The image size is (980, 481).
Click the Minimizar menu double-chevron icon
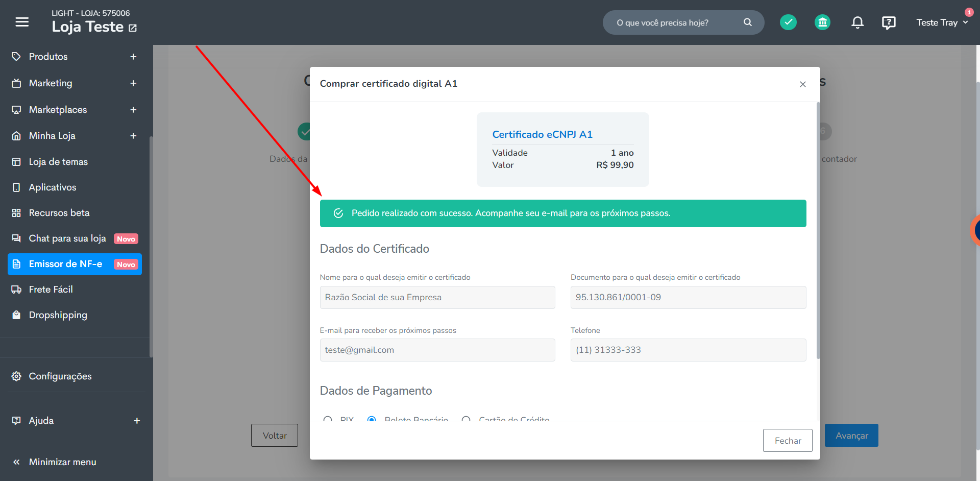[16, 462]
